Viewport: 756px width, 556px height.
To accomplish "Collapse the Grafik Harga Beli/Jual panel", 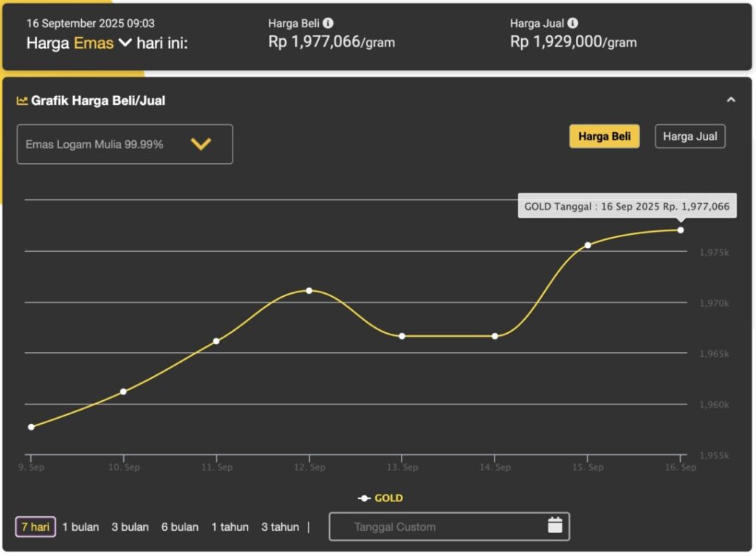I will [x=731, y=100].
